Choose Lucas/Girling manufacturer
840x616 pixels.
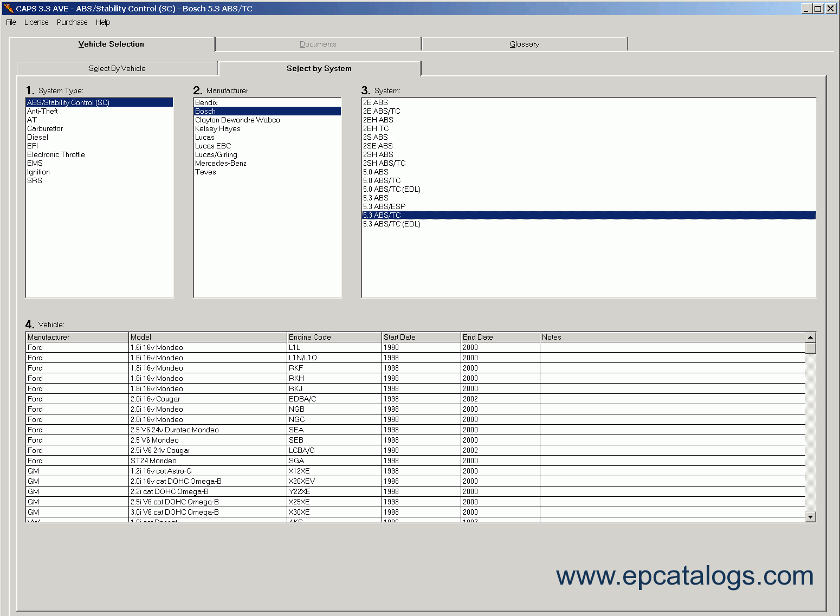[268, 154]
